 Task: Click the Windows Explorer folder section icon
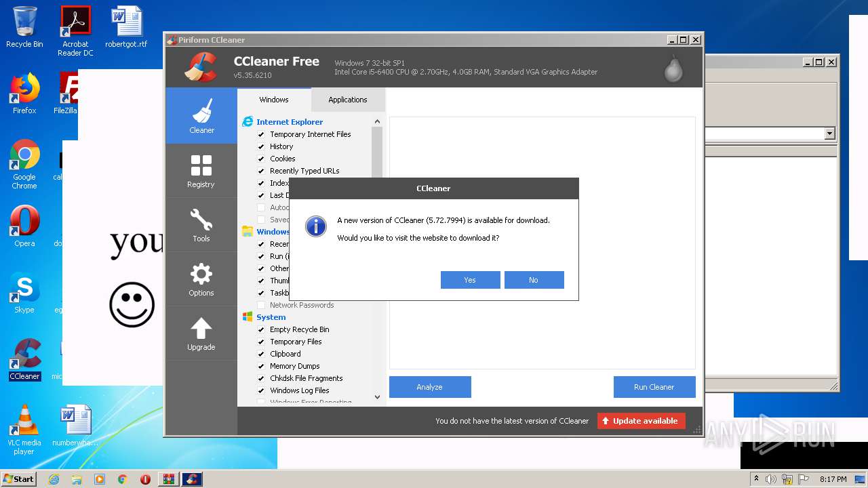(x=248, y=232)
